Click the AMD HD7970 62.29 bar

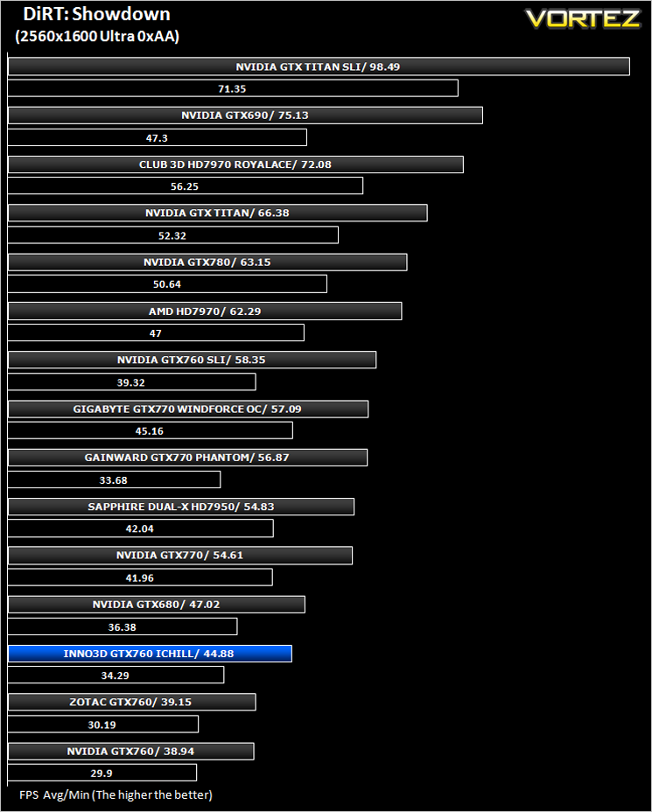pos(205,311)
